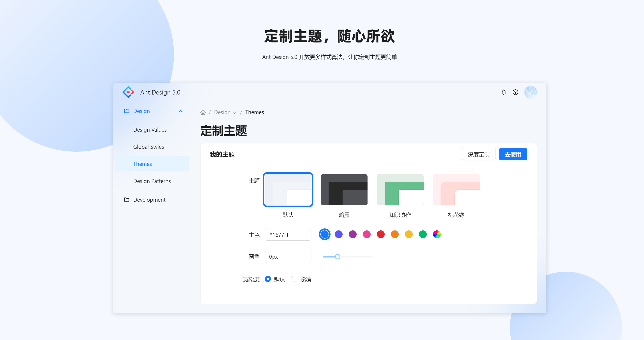Click the Development folder icon in sidebar

(126, 200)
